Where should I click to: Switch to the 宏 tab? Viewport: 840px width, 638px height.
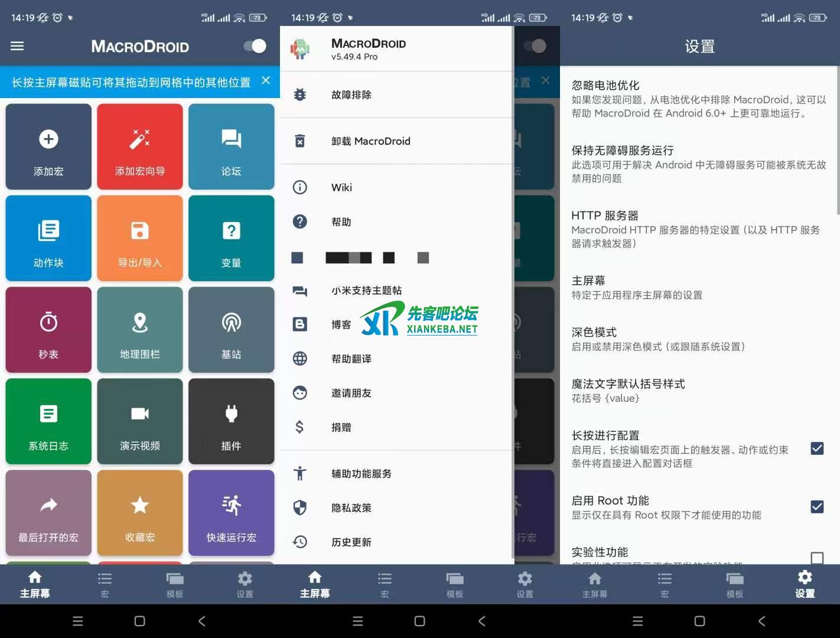(105, 585)
